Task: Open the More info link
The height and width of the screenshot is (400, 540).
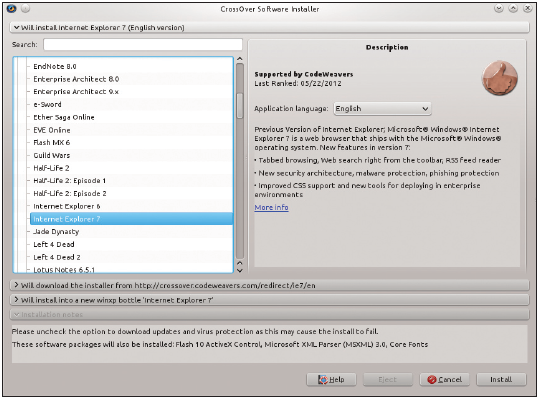Action: point(271,207)
